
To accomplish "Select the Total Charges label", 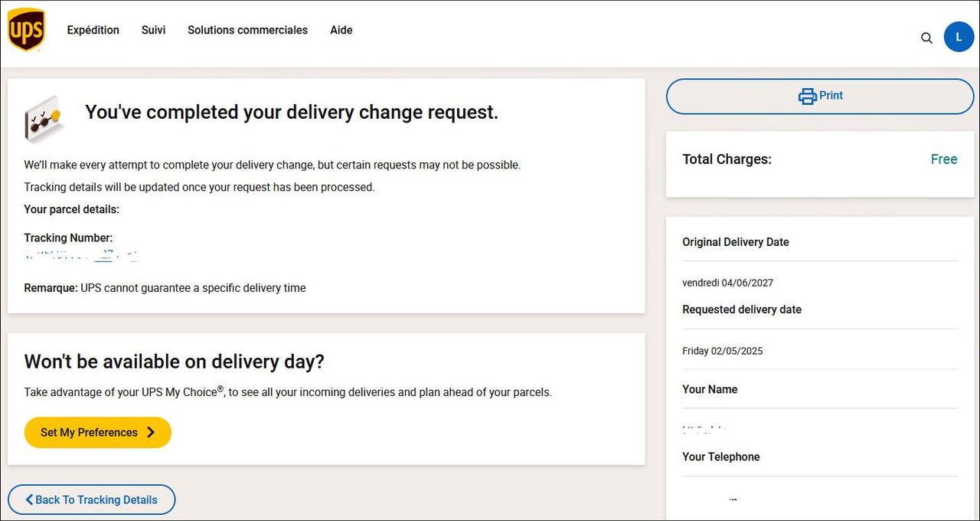I will pyautogui.click(x=727, y=159).
